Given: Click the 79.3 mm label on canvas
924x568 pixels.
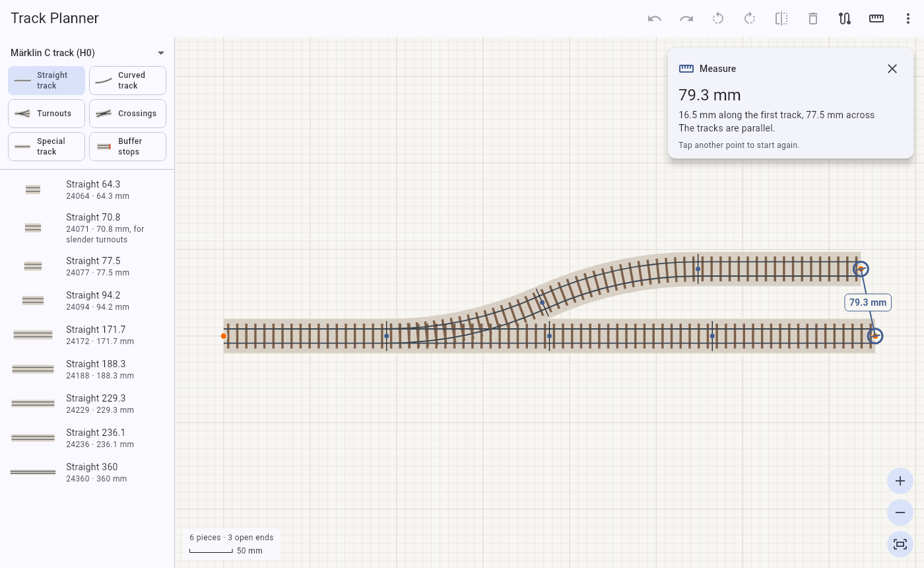Looking at the screenshot, I should (868, 302).
